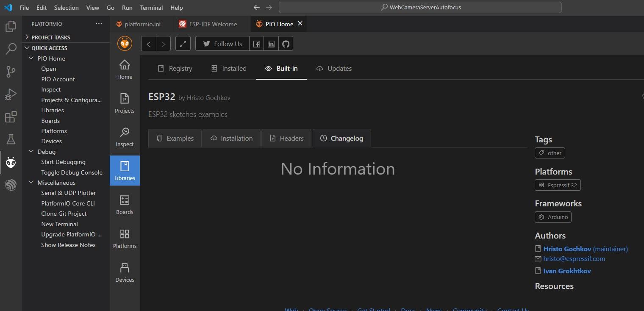Click the expand fullscreen arrows button
Image resolution: width=644 pixels, height=311 pixels.
click(183, 44)
